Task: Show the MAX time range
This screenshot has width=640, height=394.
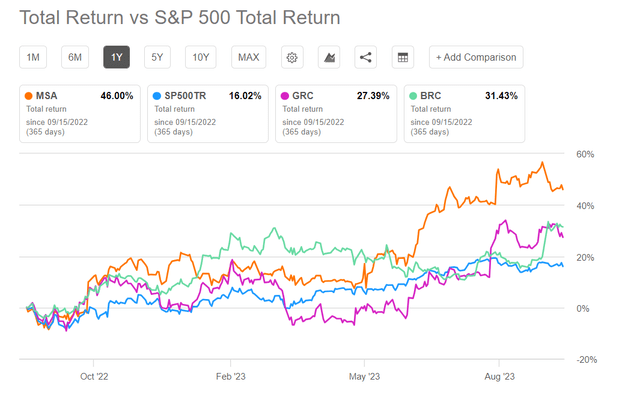Action: 249,57
